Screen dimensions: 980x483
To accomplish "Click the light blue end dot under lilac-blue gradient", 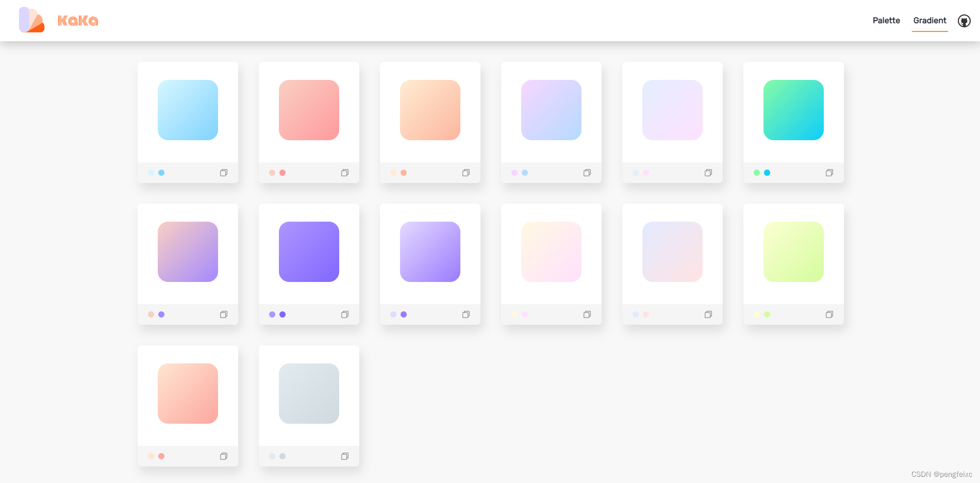I will [x=525, y=173].
